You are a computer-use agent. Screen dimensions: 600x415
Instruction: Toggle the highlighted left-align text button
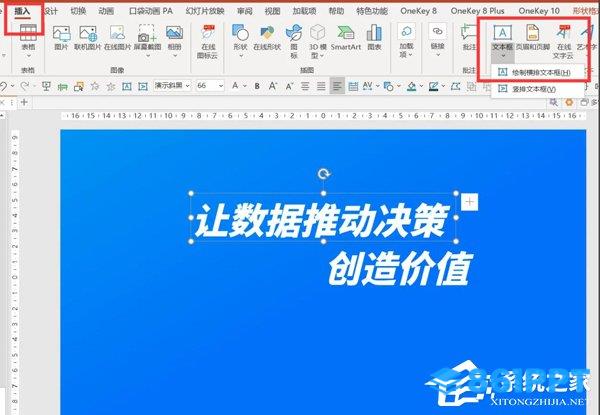tap(337, 86)
